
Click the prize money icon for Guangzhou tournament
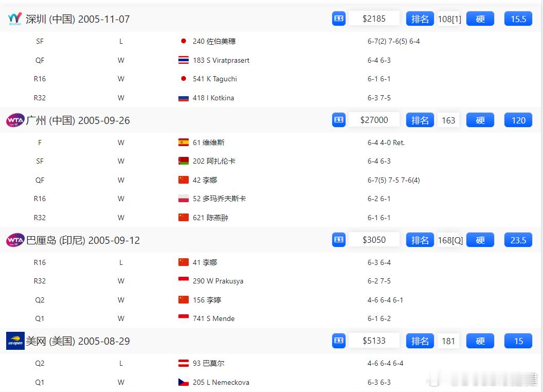pos(339,120)
